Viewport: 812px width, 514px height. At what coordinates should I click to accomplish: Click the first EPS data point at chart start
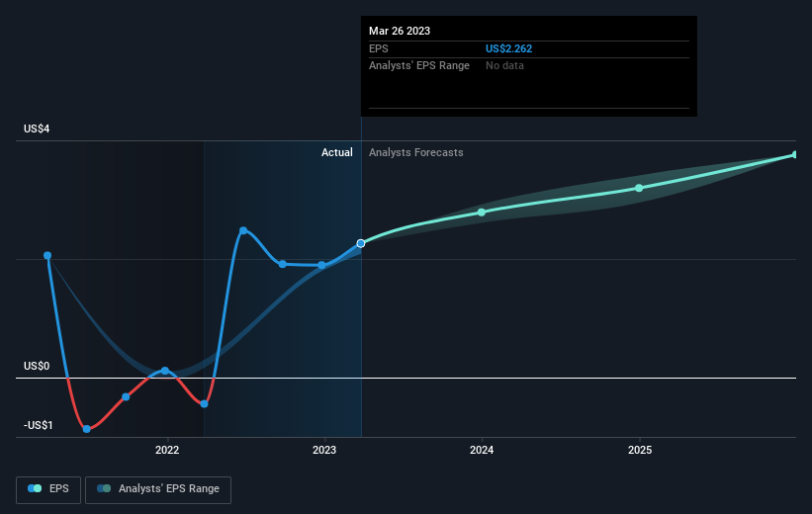click(x=47, y=255)
